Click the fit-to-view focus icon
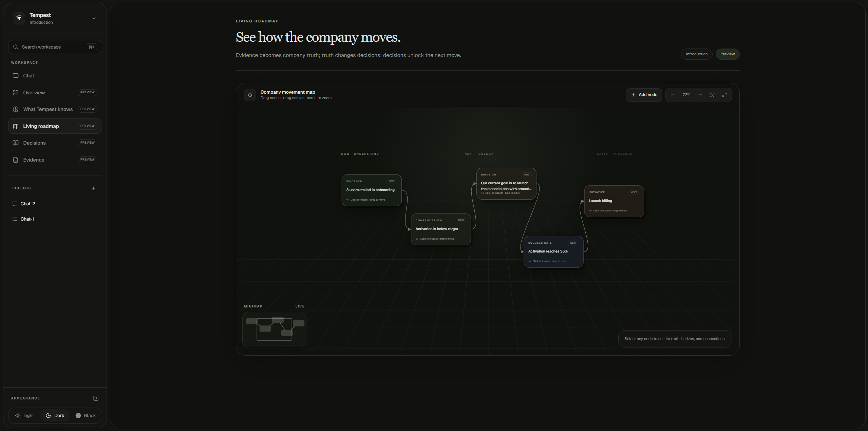This screenshot has width=868, height=431. (x=712, y=95)
